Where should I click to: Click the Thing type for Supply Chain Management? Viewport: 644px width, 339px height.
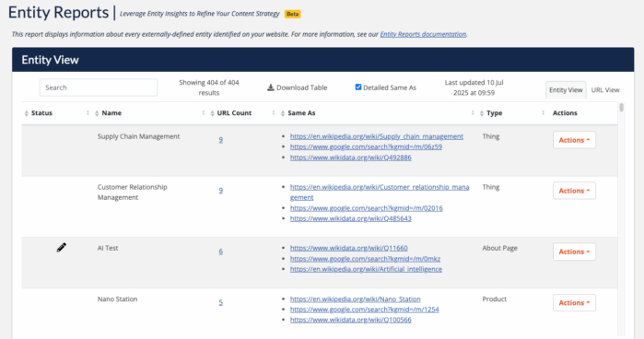click(491, 136)
